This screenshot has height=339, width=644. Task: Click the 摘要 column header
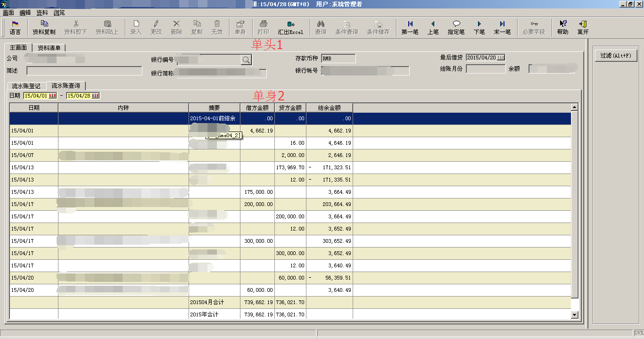(215, 108)
